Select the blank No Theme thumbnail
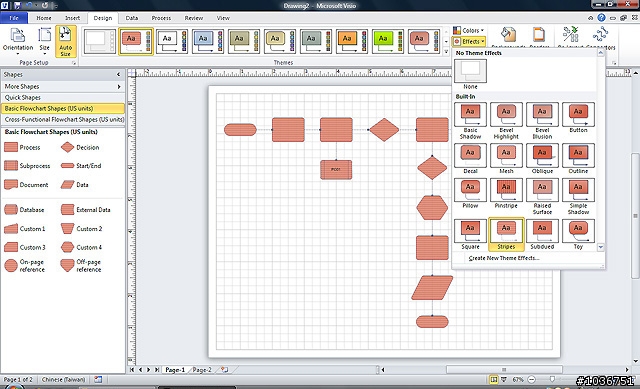This screenshot has width=640, height=389. point(100,41)
